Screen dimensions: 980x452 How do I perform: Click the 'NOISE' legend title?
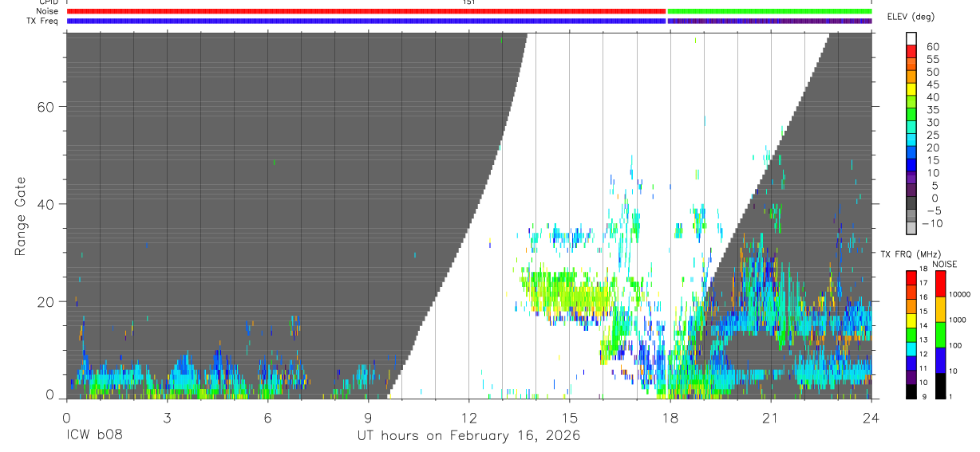click(944, 264)
